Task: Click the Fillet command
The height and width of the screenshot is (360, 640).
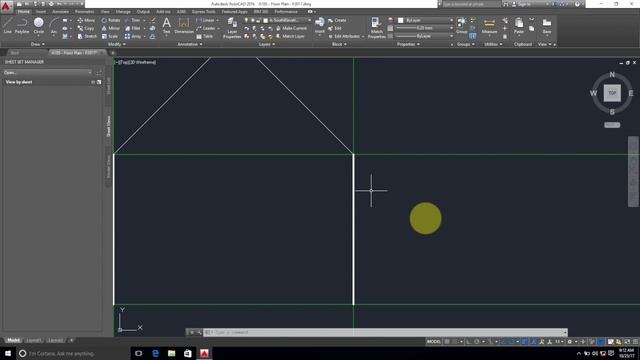Action: point(133,28)
